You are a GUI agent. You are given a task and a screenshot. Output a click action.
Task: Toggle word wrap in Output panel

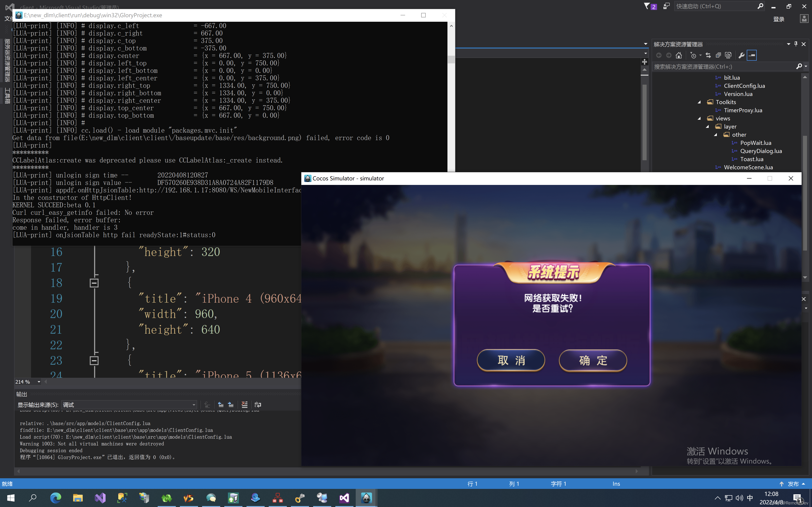pos(258,405)
